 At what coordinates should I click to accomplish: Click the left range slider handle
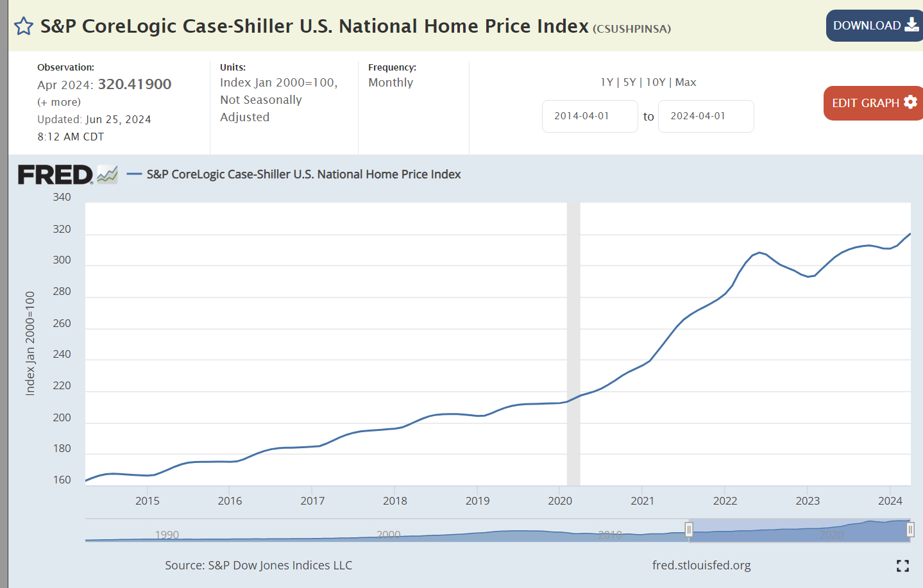(x=689, y=530)
